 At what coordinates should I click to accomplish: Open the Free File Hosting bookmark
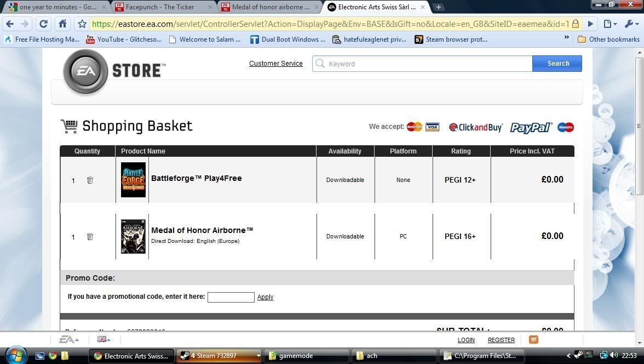[x=42, y=39]
